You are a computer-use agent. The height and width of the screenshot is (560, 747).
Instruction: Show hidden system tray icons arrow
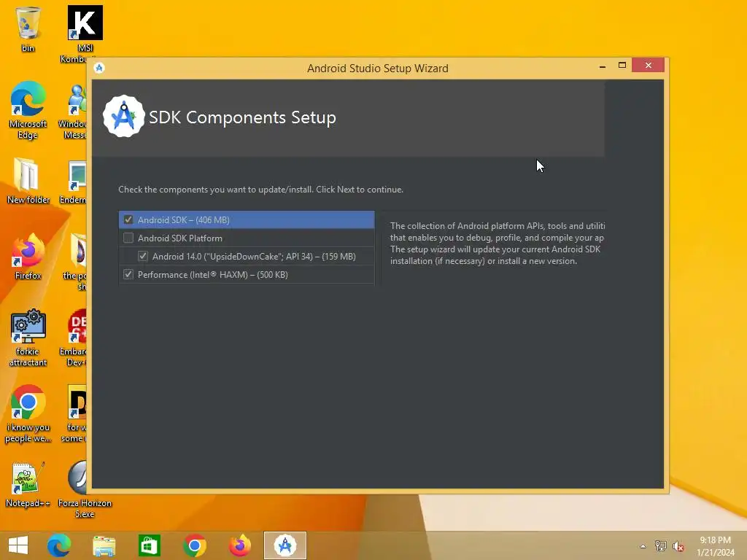point(643,546)
